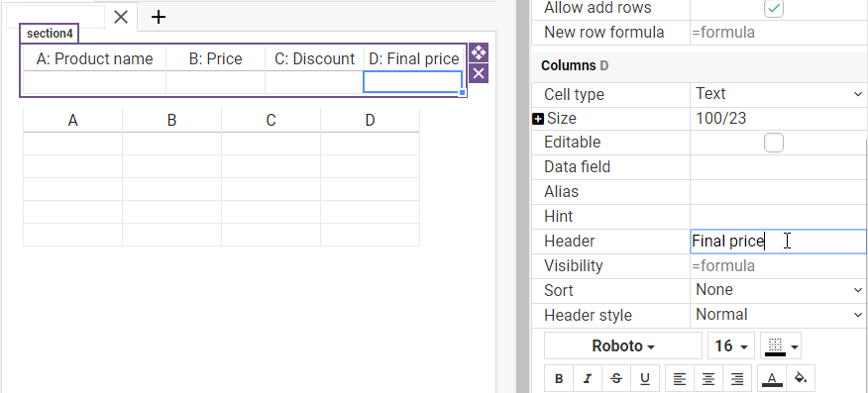868x393 pixels.
Task: Close the current tab with the X
Action: coord(121,17)
